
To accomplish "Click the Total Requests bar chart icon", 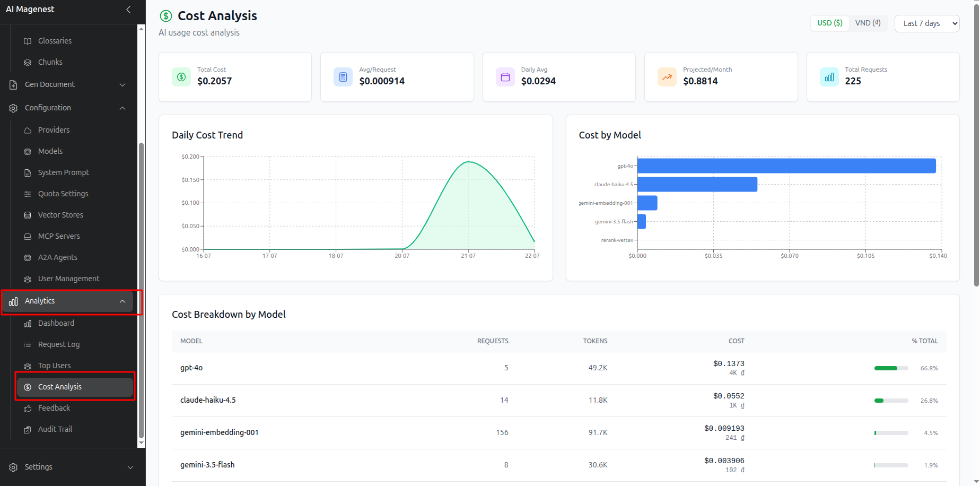I will 829,77.
